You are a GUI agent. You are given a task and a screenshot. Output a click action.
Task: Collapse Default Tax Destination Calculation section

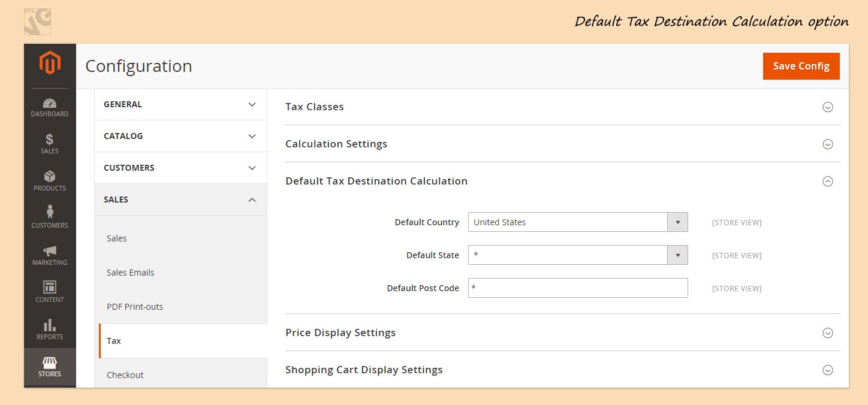tap(827, 182)
